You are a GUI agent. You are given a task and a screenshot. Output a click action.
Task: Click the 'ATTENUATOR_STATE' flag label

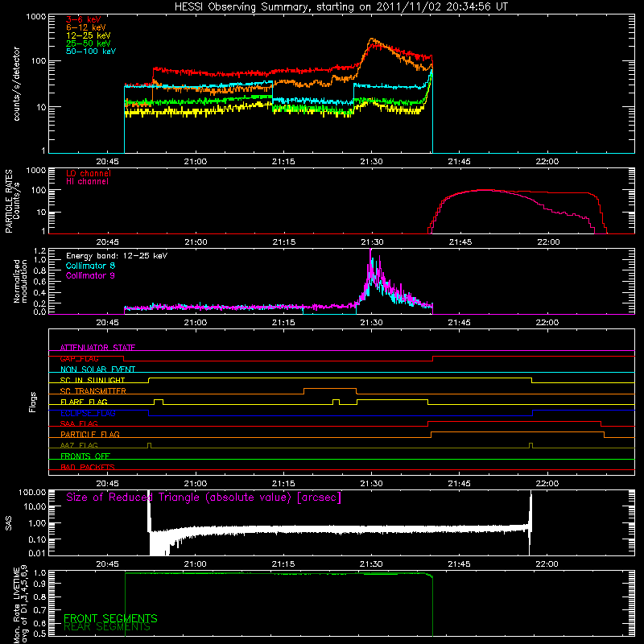pos(97,348)
